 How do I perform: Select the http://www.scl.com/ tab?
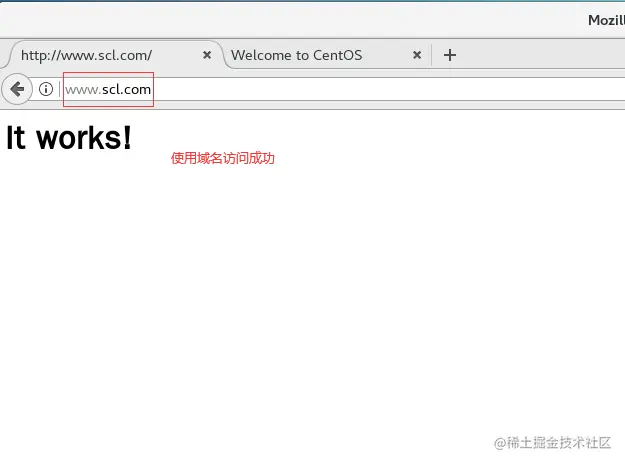click(116, 55)
